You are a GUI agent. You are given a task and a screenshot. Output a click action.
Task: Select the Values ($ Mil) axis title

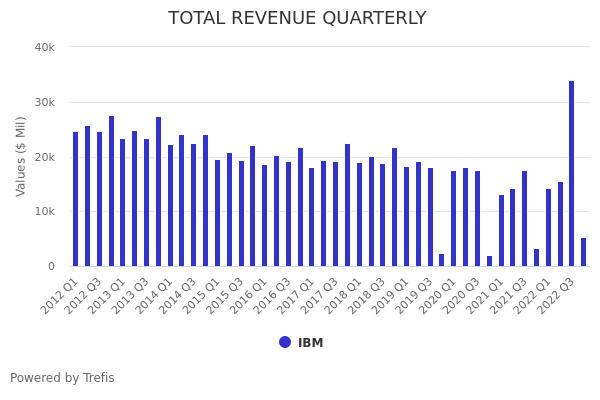click(x=21, y=156)
